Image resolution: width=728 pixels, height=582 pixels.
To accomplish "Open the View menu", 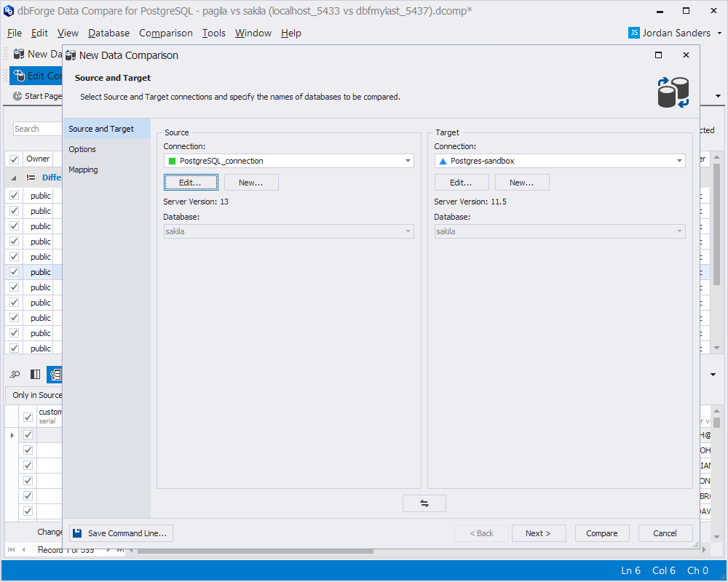I will (x=68, y=33).
